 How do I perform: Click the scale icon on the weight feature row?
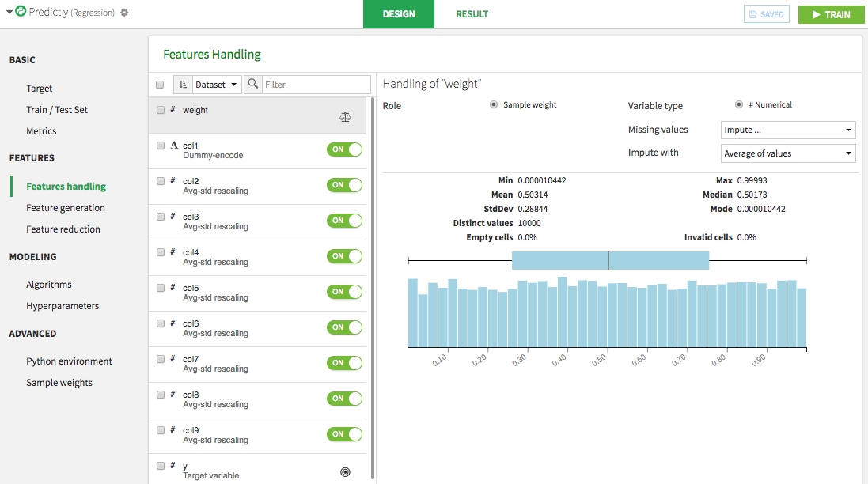tap(344, 116)
